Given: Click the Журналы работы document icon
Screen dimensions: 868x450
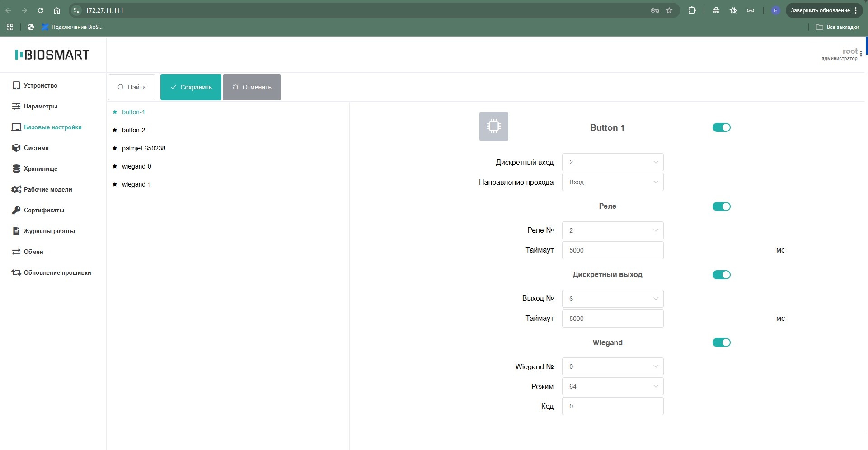Looking at the screenshot, I should 16,231.
